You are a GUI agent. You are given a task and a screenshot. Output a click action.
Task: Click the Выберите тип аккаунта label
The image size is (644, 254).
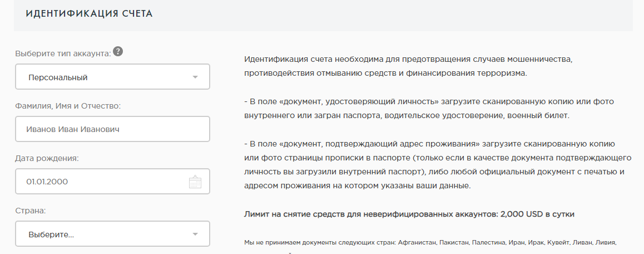click(x=62, y=53)
